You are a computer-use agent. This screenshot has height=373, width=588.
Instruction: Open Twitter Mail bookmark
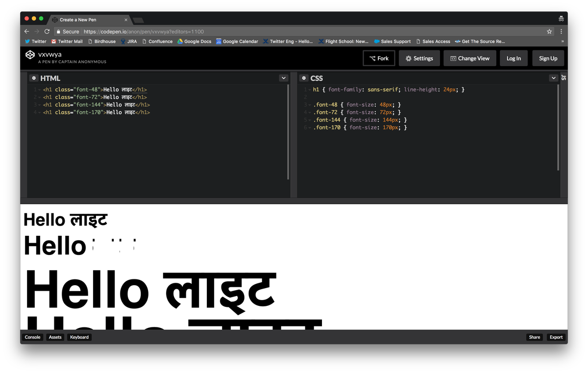[x=67, y=42]
